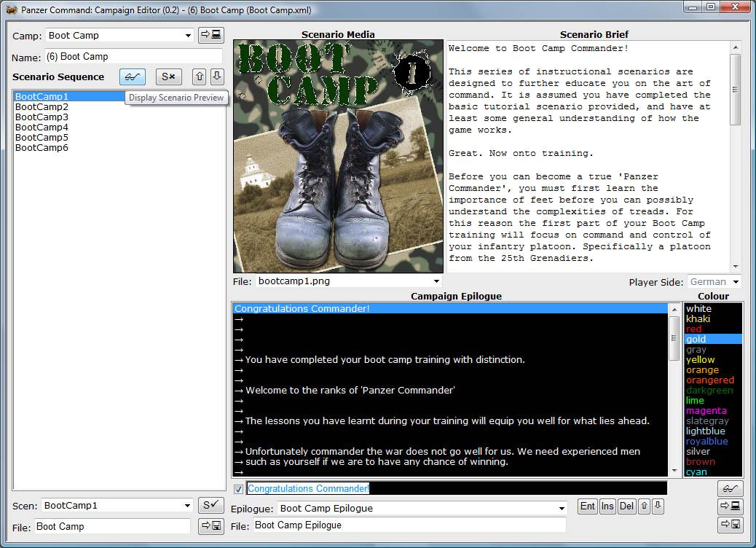Click the epilogue line text editor
Image resolution: width=756 pixels, height=548 pixels.
(x=457, y=488)
